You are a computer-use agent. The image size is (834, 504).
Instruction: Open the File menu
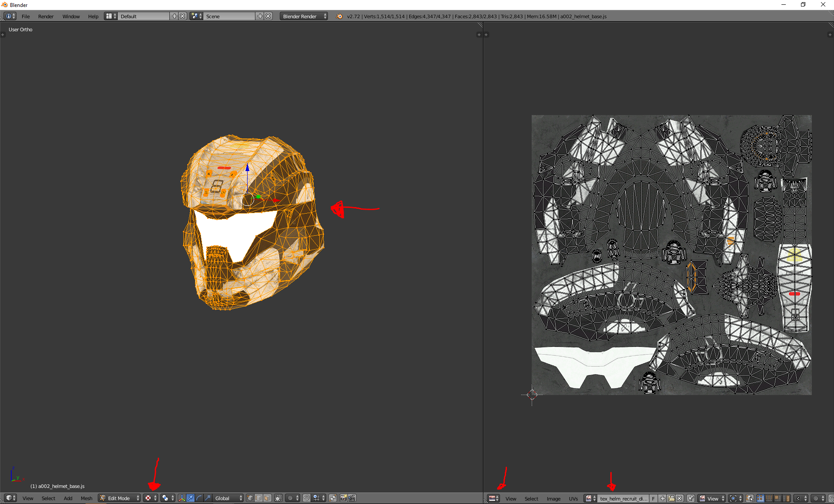coord(26,16)
